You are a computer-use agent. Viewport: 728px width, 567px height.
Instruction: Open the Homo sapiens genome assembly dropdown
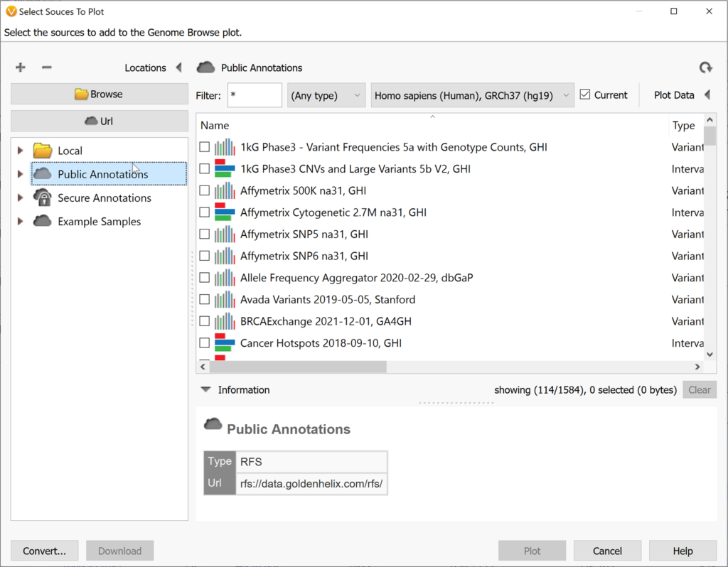tap(472, 95)
